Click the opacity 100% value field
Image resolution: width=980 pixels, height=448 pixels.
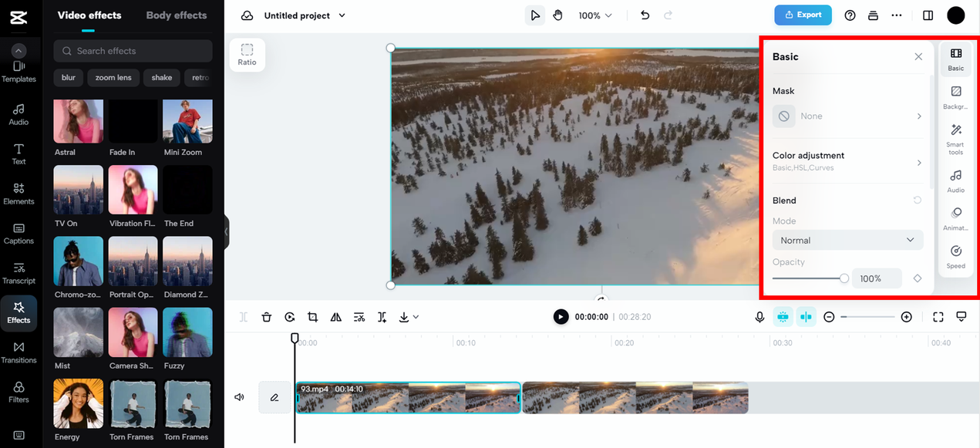876,278
